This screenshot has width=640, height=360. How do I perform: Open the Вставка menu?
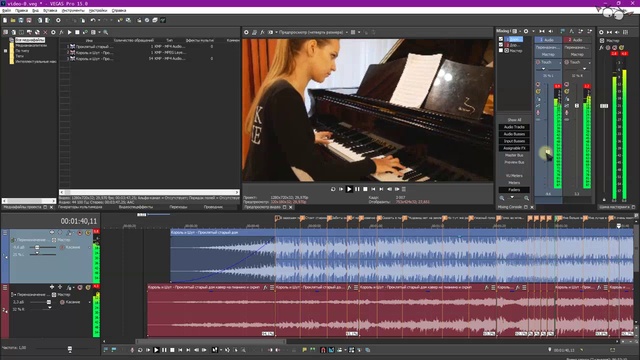click(x=50, y=10)
